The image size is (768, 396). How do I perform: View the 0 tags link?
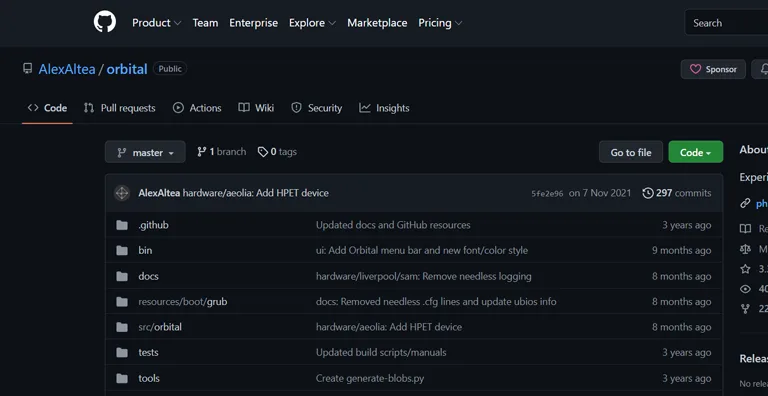tap(277, 152)
